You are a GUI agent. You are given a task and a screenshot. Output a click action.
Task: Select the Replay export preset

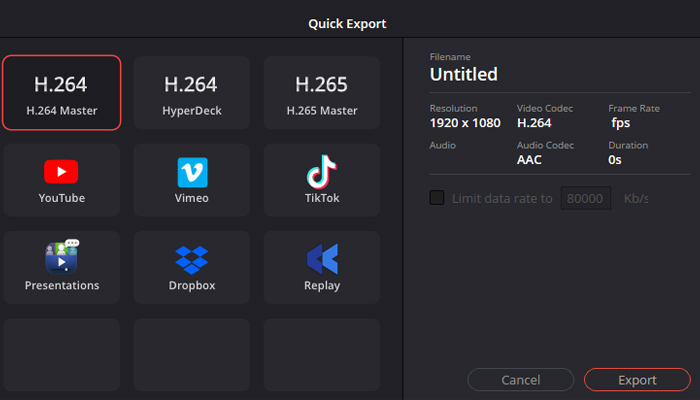point(322,267)
